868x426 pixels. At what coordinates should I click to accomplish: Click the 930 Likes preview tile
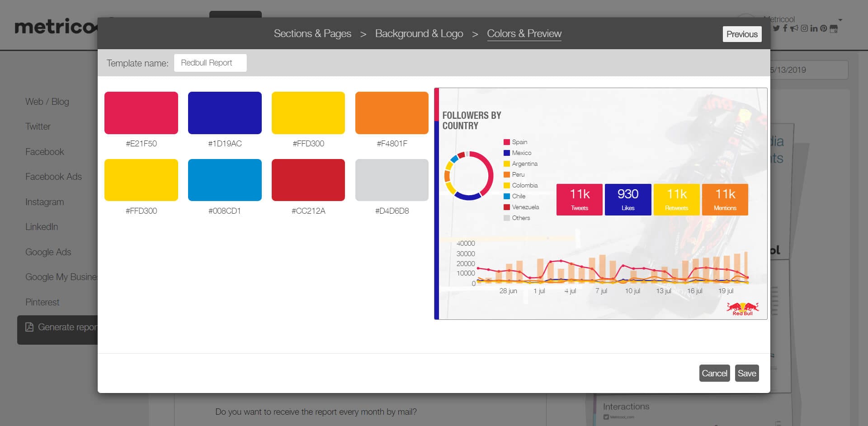(x=628, y=199)
